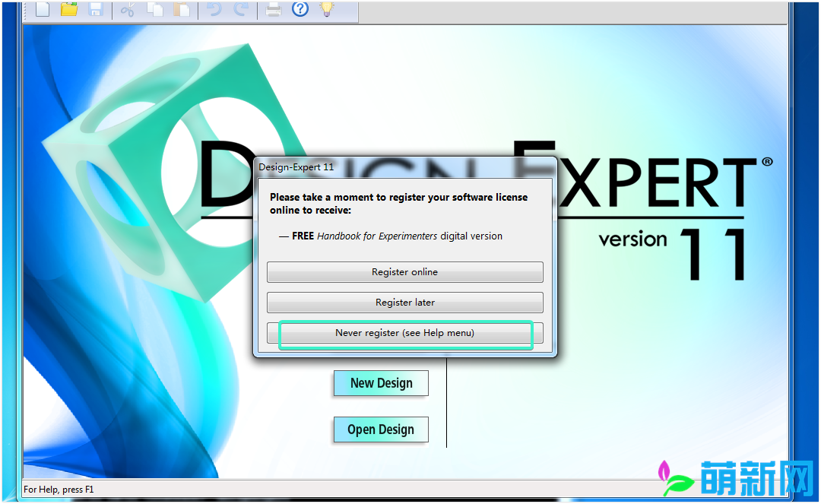
Task: Click the New Design button
Action: [380, 382]
